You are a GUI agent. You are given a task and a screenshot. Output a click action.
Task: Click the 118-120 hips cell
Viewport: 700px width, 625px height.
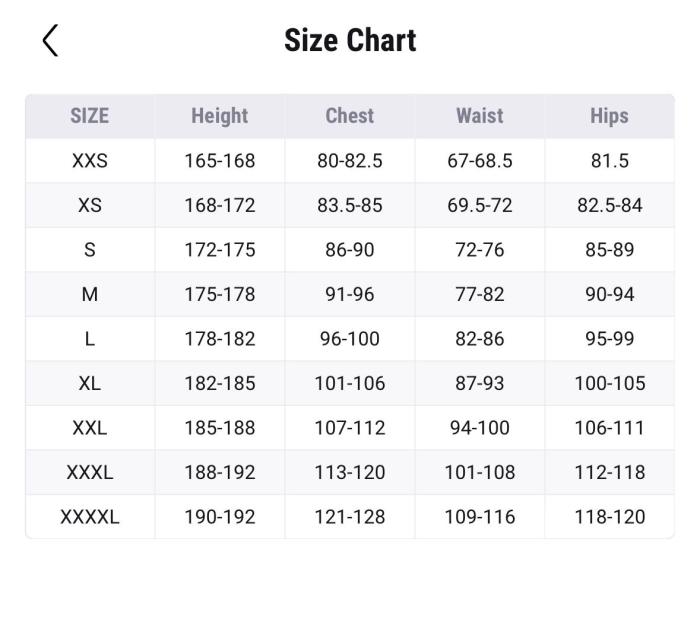tap(610, 517)
